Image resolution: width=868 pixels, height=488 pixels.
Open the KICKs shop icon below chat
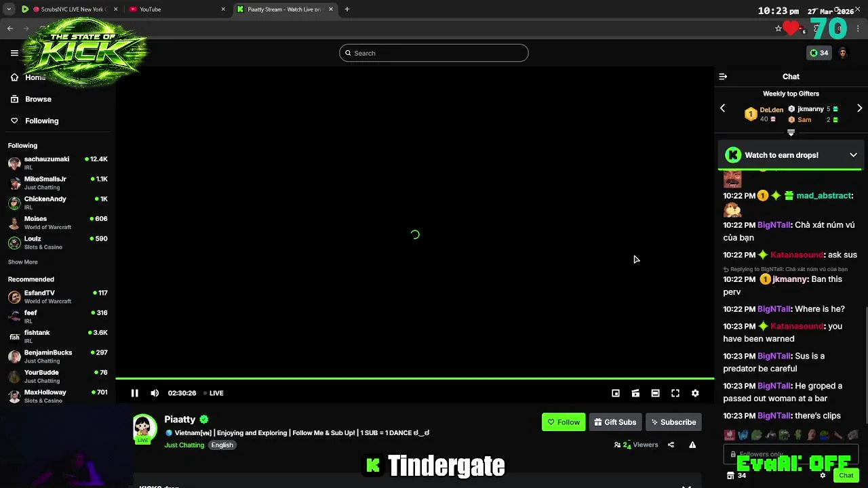tap(730, 476)
